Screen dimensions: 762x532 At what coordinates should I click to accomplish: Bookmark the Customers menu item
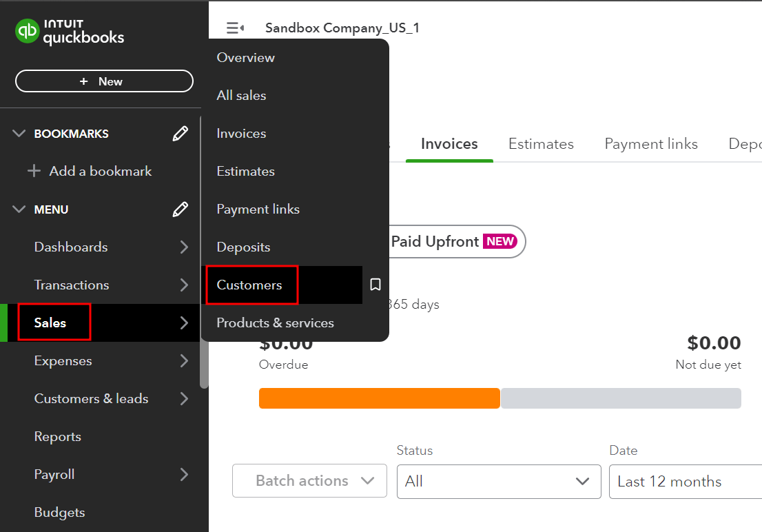pyautogui.click(x=375, y=285)
